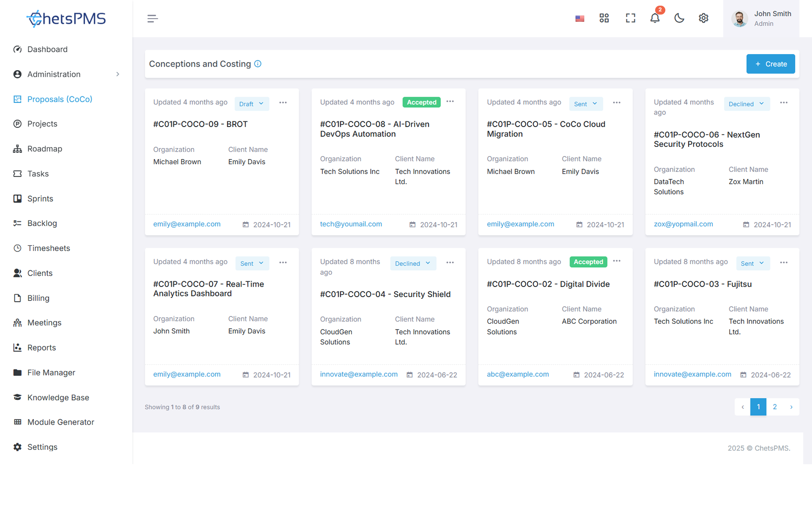Open Sent status dropdown on CoCo Cloud Migration
812x505 pixels.
(585, 104)
